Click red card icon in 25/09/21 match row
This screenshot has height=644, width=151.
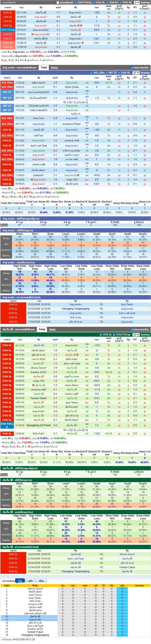pos(32,34)
